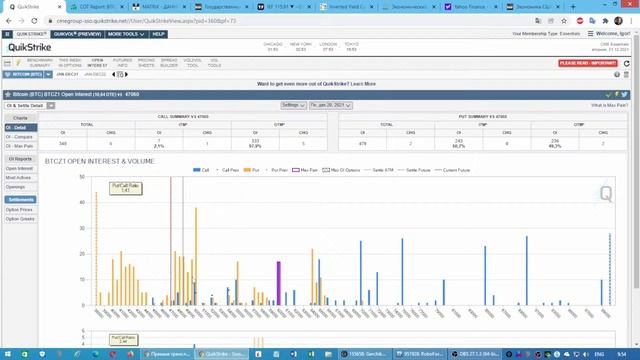Image resolution: width=640 pixels, height=360 pixels.
Task: Open the Settings dropdown above the summary
Action: tap(293, 105)
